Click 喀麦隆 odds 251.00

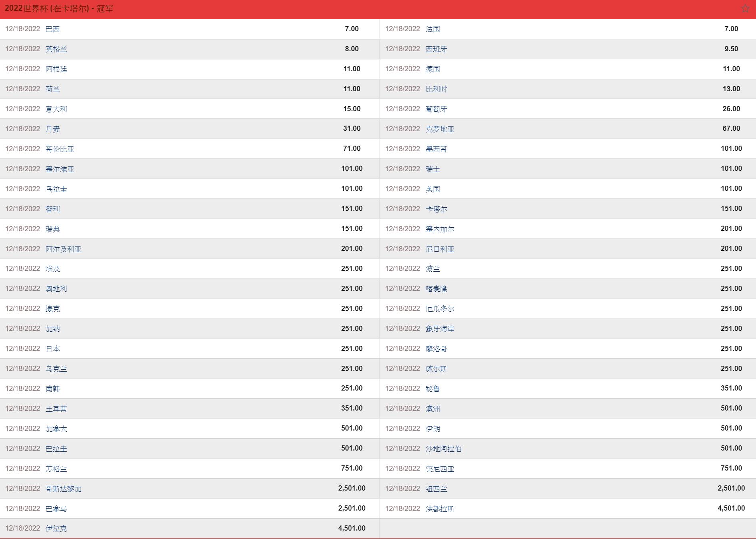(731, 289)
